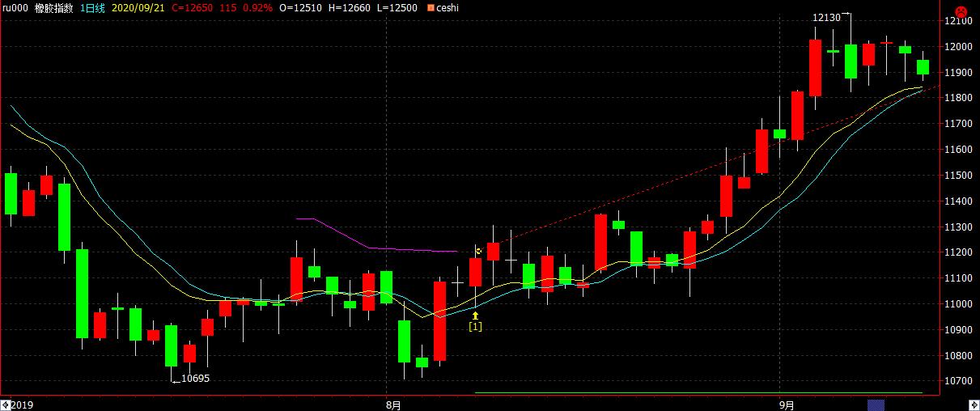The image size is (980, 411).
Task: Click the ceshi indicator label
Action: [448, 8]
